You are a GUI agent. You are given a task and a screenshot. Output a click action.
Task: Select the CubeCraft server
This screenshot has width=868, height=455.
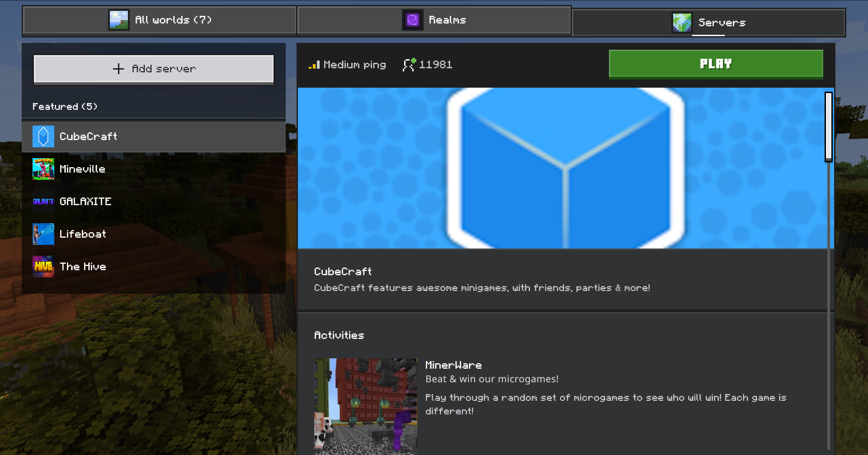click(154, 136)
